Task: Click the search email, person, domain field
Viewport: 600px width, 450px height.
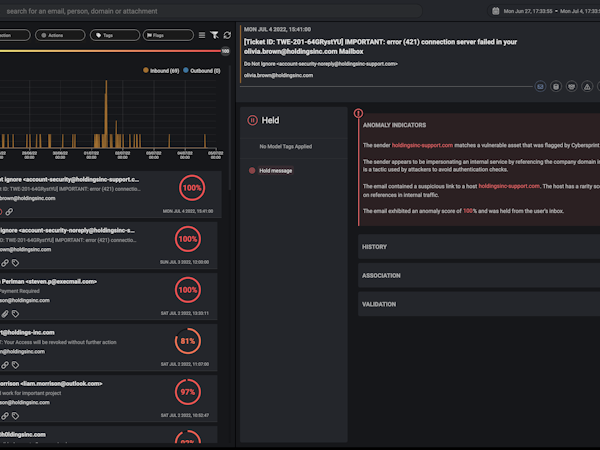Action: [x=210, y=11]
